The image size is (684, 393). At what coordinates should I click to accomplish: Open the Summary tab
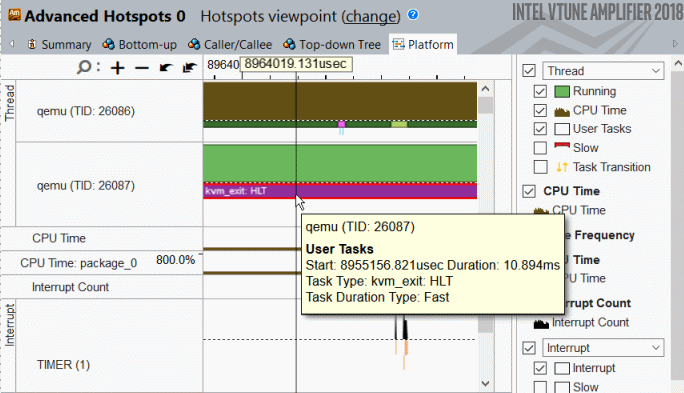59,44
